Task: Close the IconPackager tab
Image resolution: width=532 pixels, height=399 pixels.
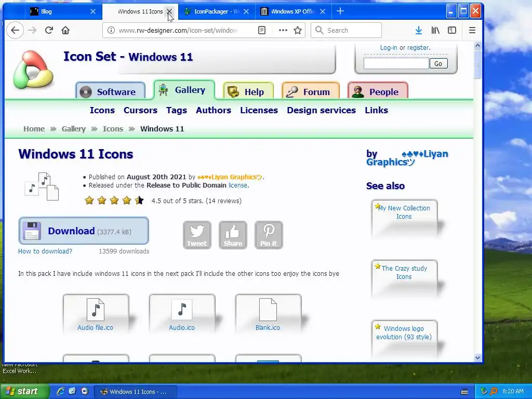Action: 246,11
